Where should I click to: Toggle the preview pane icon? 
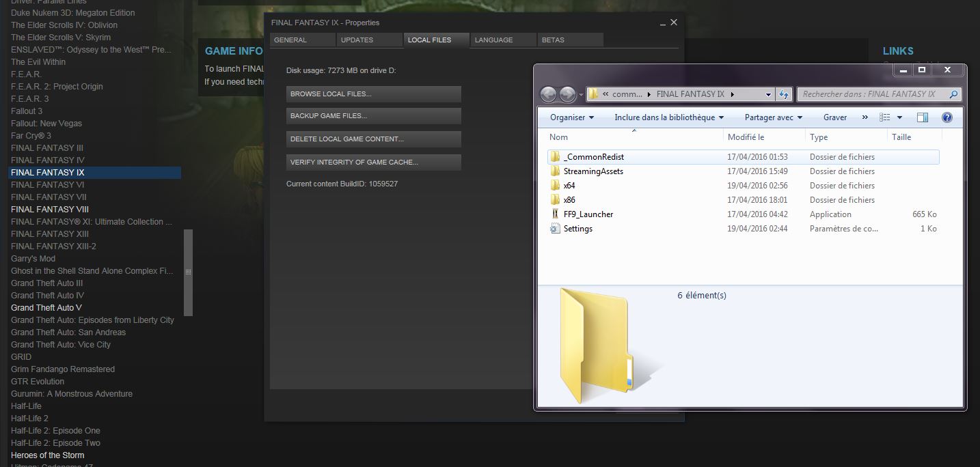(923, 117)
